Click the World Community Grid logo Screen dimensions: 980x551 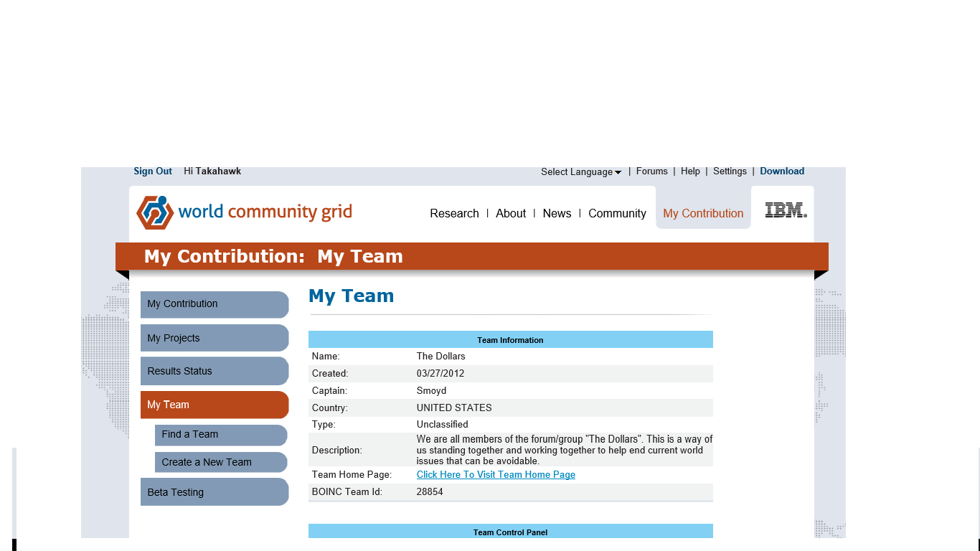244,212
